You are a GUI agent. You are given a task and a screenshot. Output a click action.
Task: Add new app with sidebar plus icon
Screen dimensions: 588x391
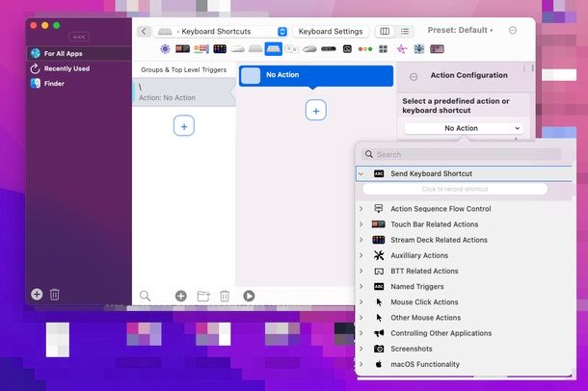37,294
